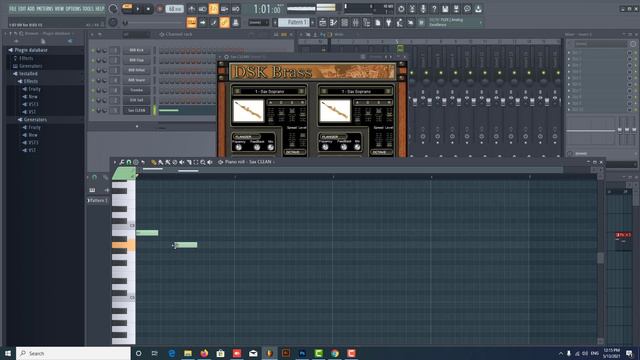Click the export render icon next to save
Screen dimensions: 640x360
tap(456, 9)
